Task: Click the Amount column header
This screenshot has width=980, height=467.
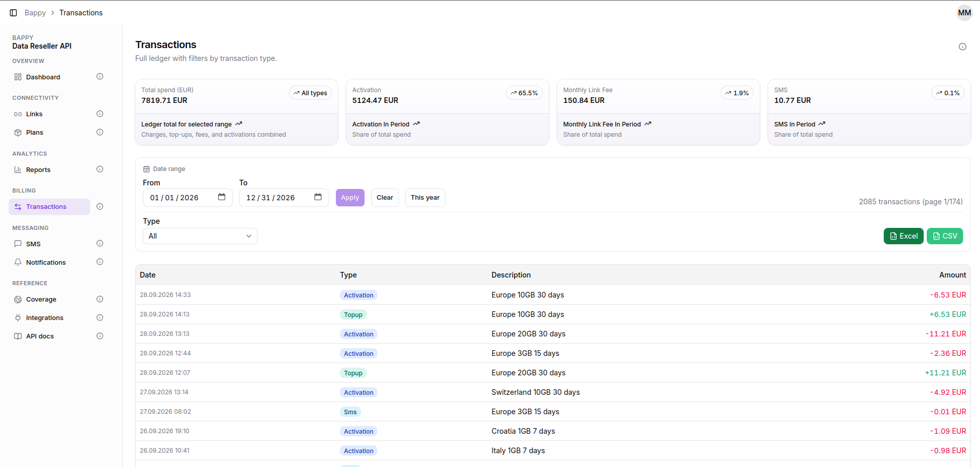Action: [953, 275]
